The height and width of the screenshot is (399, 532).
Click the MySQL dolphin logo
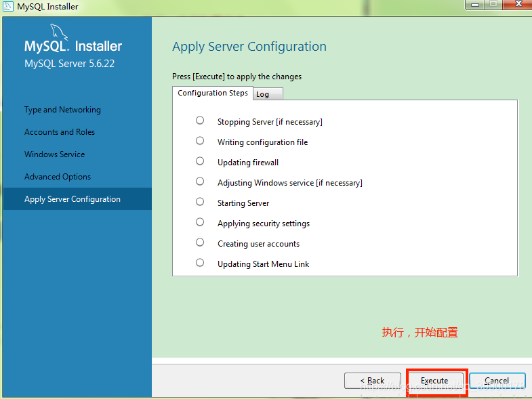59,32
